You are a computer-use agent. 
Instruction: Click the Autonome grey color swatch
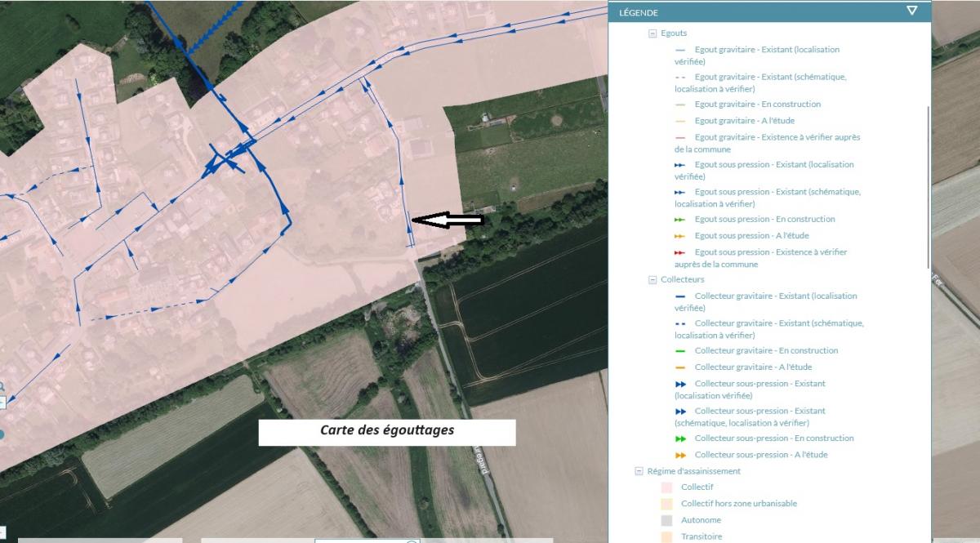(x=666, y=520)
